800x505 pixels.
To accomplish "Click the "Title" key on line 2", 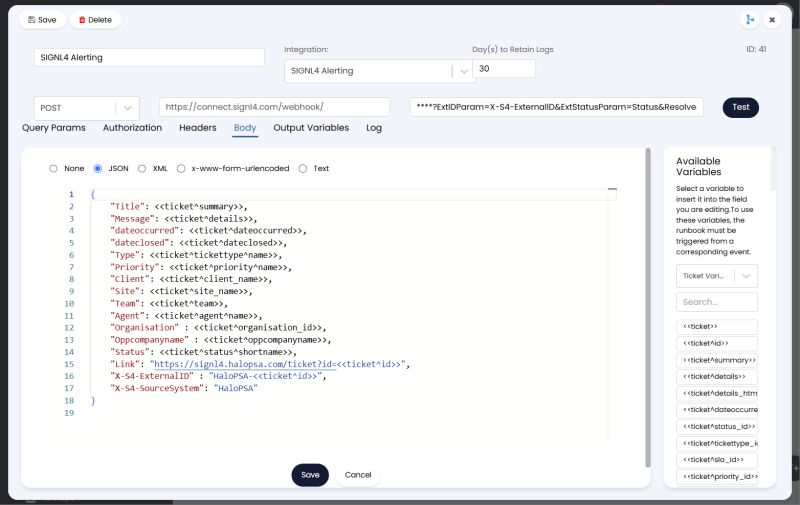I will 128,207.
